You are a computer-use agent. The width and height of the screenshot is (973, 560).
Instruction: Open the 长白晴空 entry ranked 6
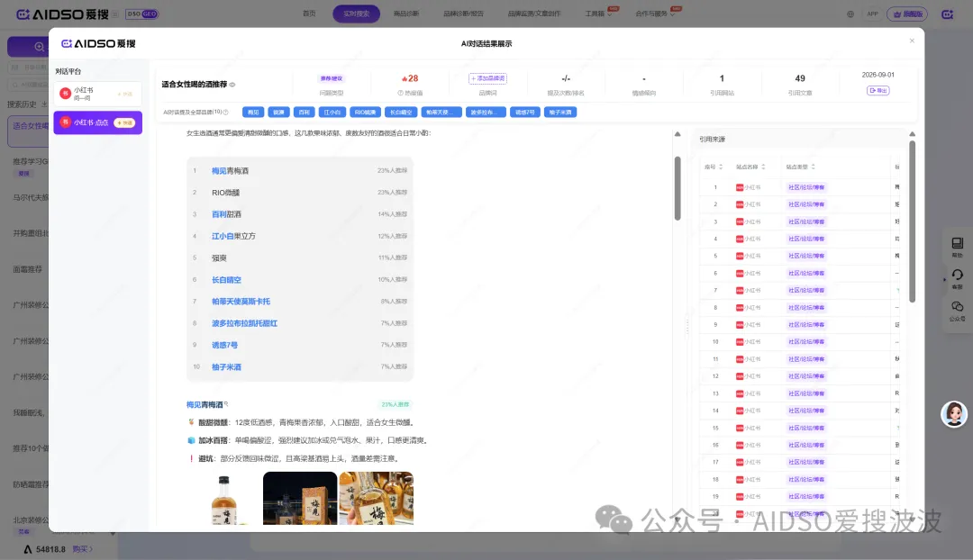point(226,280)
